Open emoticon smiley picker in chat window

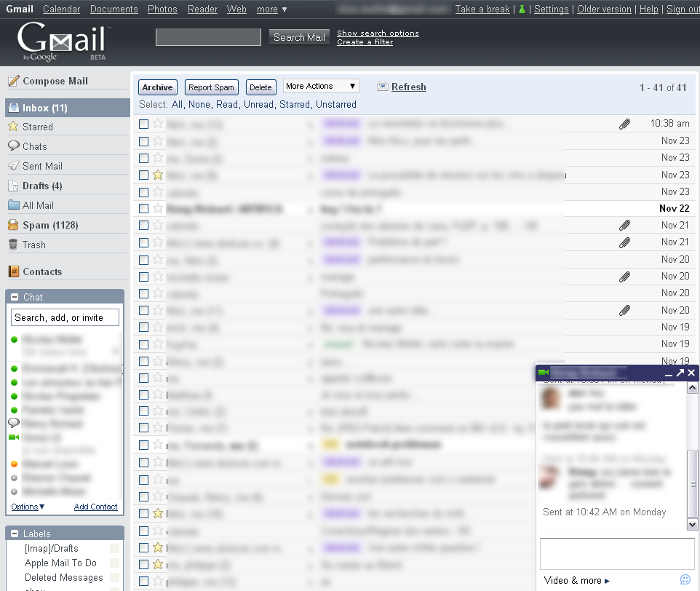tap(685, 579)
